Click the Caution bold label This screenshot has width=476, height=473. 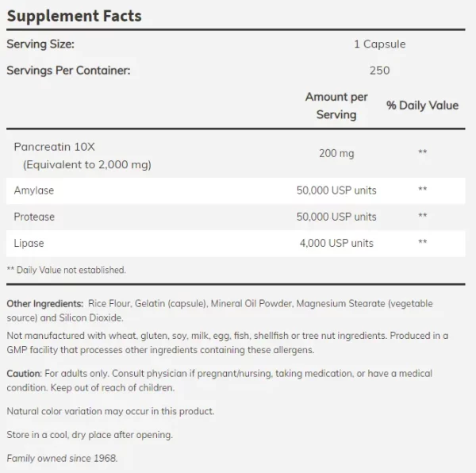24,374
